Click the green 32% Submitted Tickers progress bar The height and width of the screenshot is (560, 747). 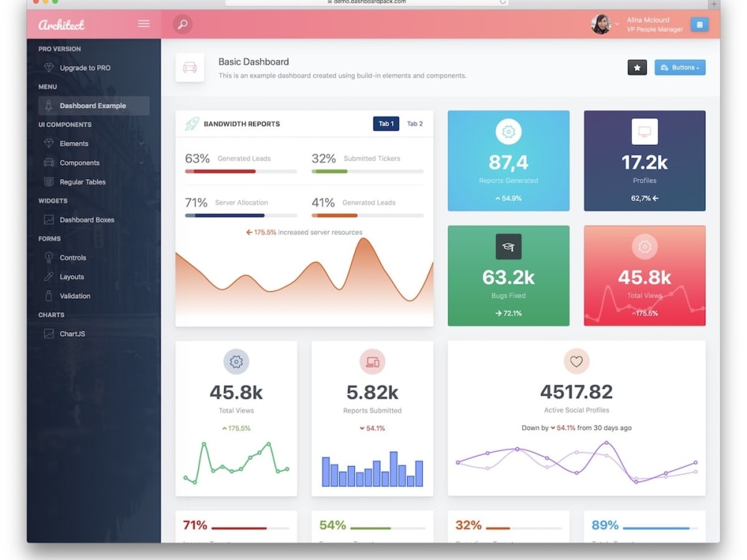click(x=368, y=172)
